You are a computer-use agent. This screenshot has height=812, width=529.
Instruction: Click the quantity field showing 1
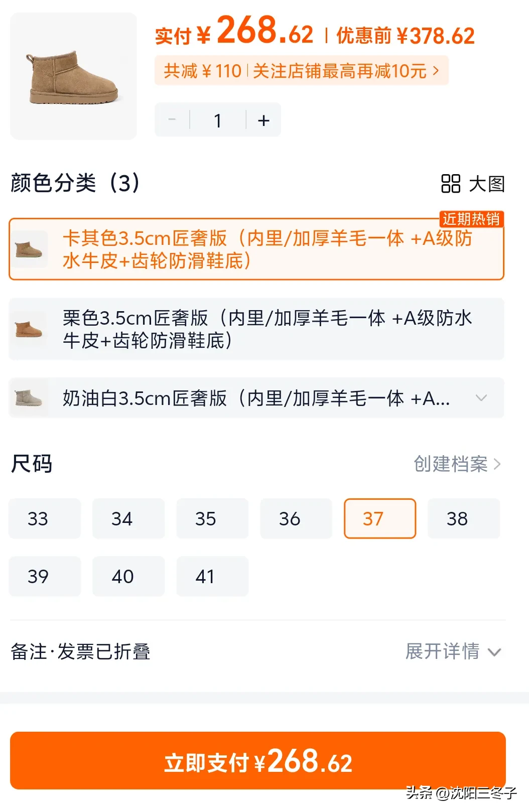[217, 120]
